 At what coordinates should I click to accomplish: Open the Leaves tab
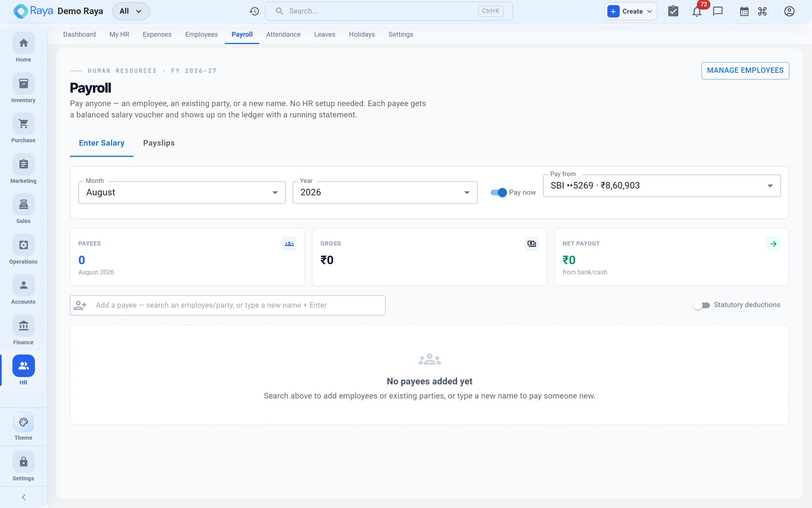(x=325, y=35)
